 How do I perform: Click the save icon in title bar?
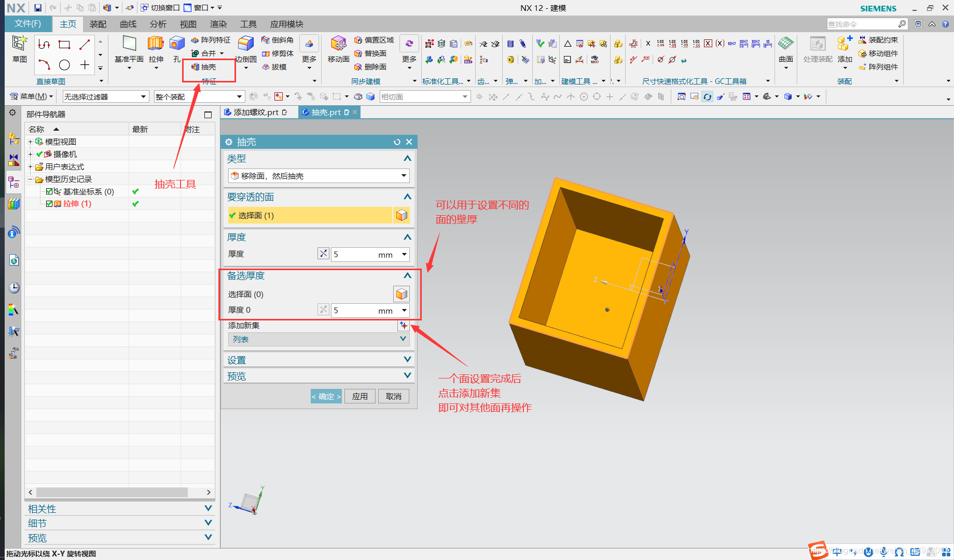(x=38, y=8)
